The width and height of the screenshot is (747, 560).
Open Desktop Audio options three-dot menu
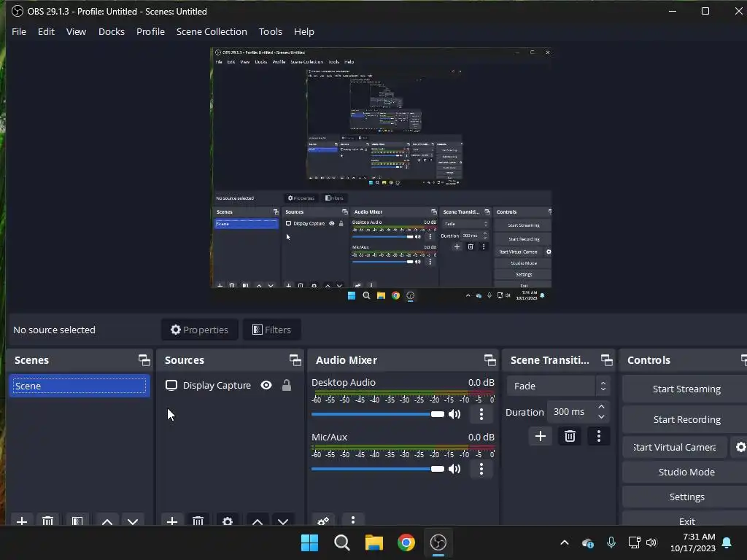tap(481, 414)
